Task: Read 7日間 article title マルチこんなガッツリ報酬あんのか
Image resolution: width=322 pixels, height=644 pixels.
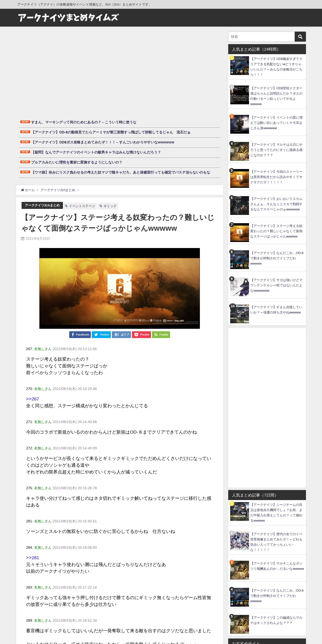Action: pos(277,566)
